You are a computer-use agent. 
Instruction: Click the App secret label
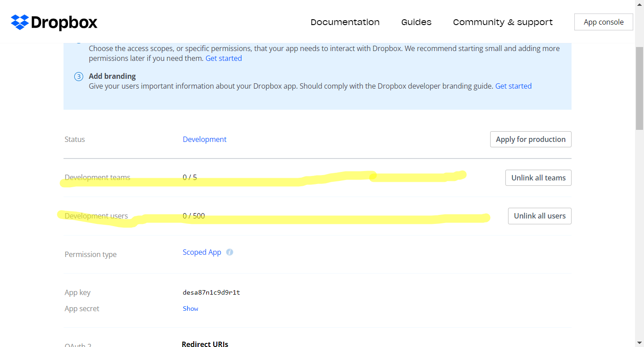[82, 308]
